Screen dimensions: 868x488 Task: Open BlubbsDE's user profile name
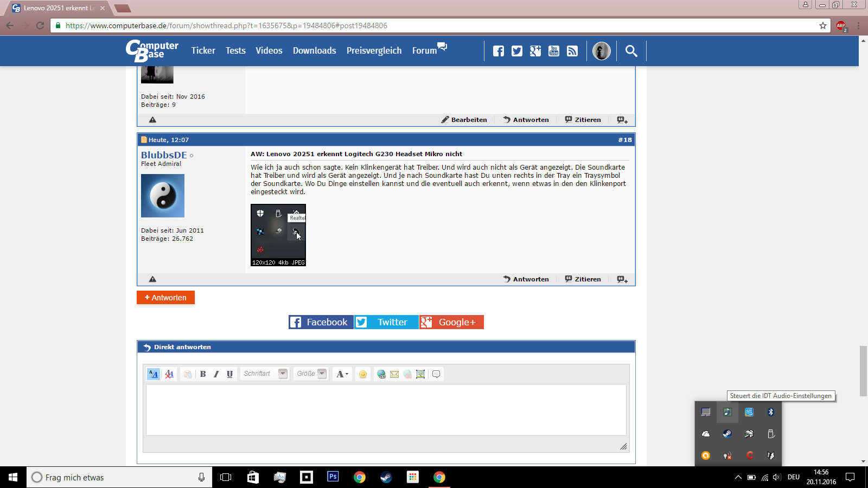point(164,155)
